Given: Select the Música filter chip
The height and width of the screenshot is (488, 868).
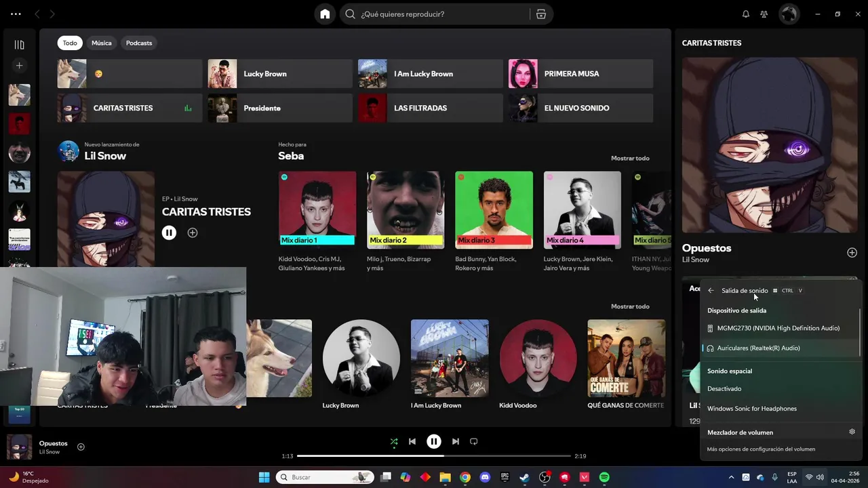Looking at the screenshot, I should click(101, 43).
